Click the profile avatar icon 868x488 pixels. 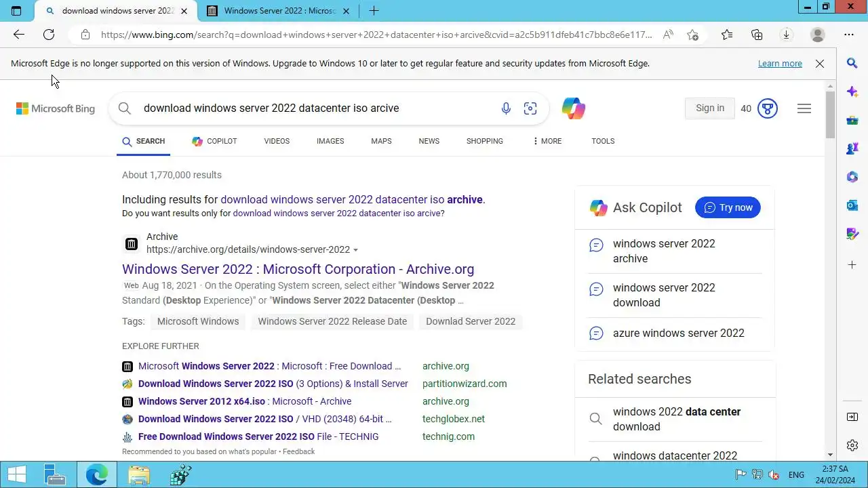pyautogui.click(x=818, y=35)
